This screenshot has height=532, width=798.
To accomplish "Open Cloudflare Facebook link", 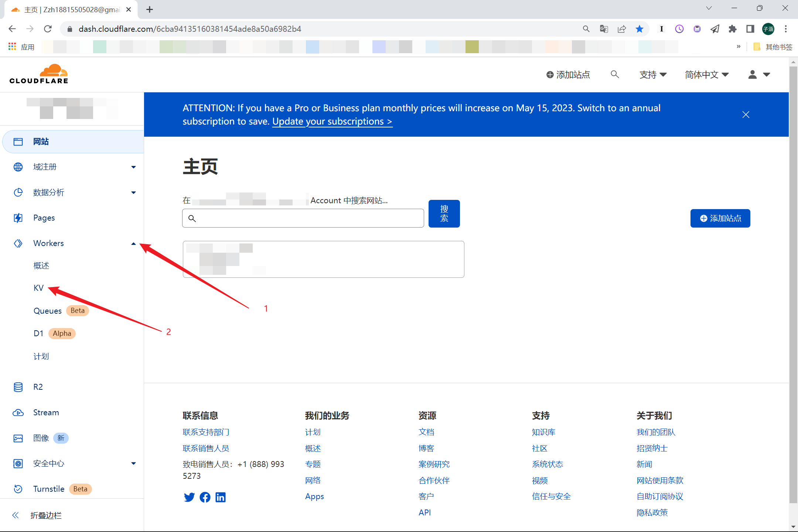I will click(x=205, y=497).
